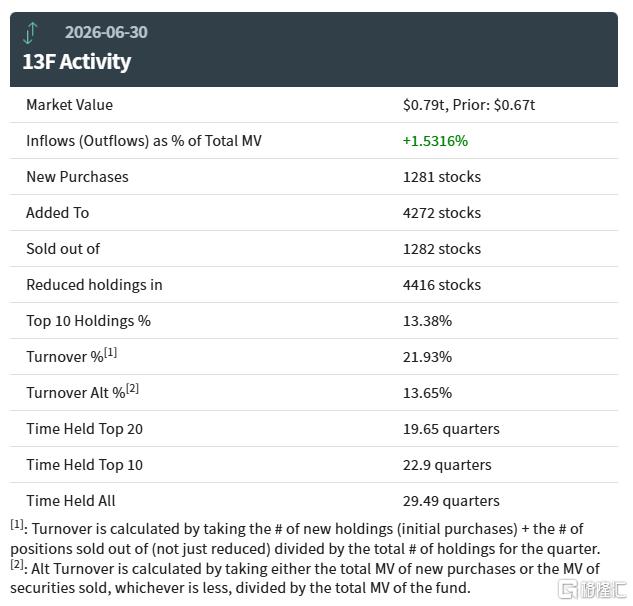This screenshot has width=633, height=606.
Task: Select the Reduced holdings in row label
Action: click(x=94, y=285)
